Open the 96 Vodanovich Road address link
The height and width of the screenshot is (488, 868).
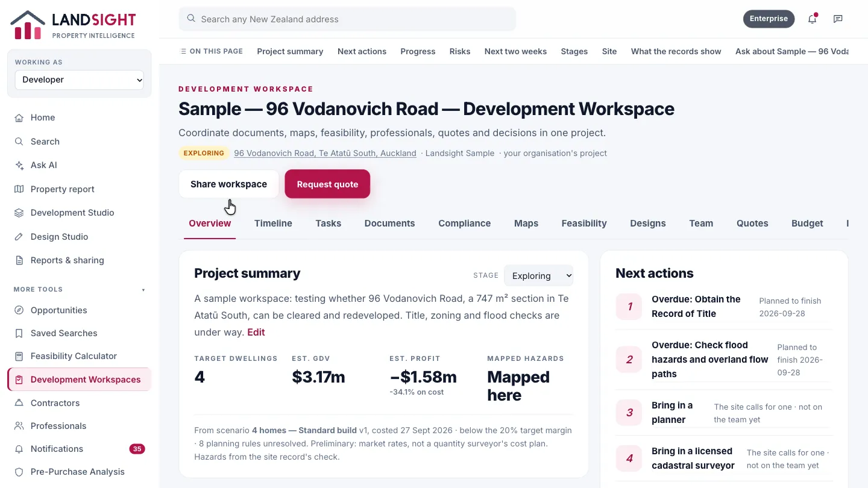tap(325, 153)
